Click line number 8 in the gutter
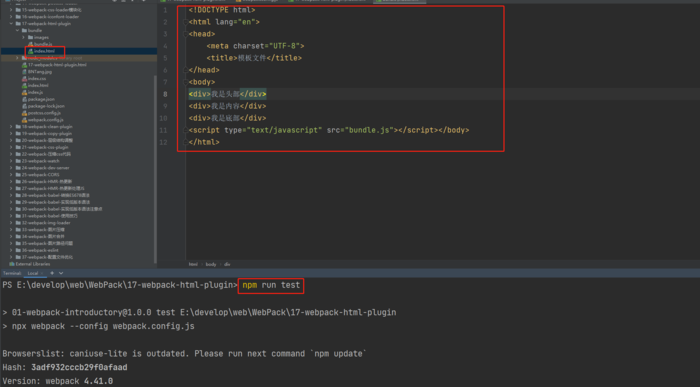 (165, 94)
